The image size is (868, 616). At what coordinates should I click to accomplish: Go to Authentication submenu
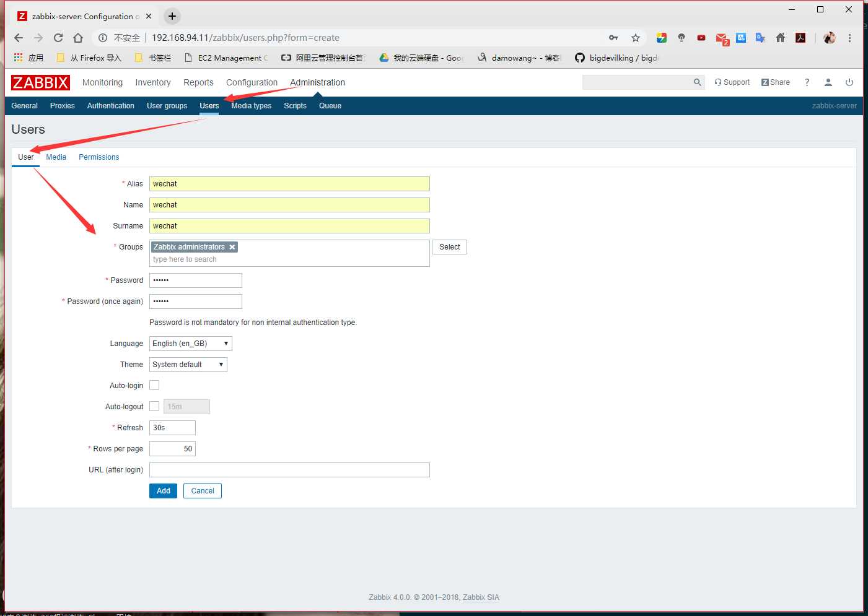click(x=111, y=106)
